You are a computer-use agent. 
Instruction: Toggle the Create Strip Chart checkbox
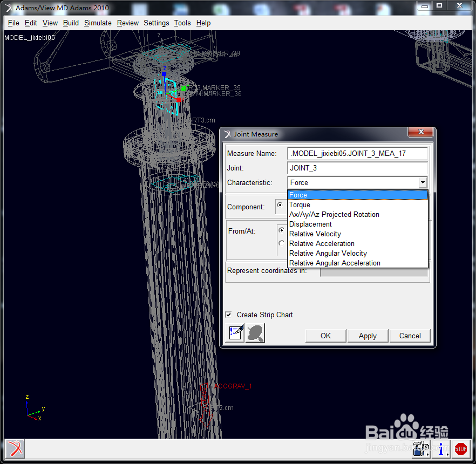click(229, 315)
